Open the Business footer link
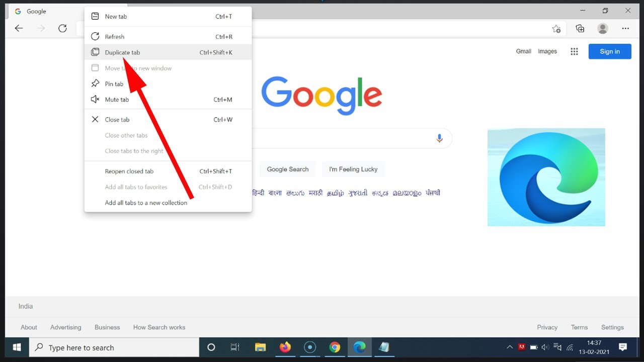 pyautogui.click(x=107, y=327)
